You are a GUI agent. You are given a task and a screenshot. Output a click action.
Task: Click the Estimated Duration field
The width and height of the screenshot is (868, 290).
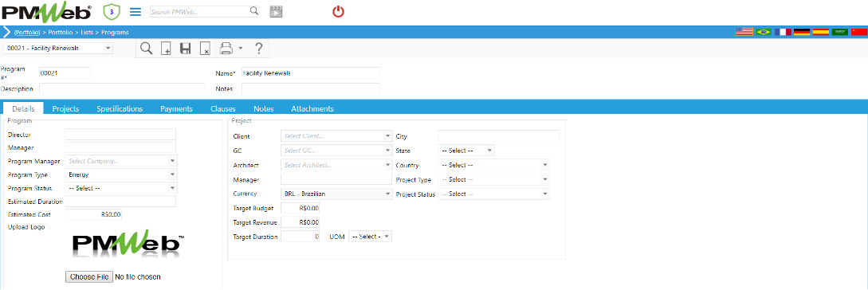(x=120, y=202)
